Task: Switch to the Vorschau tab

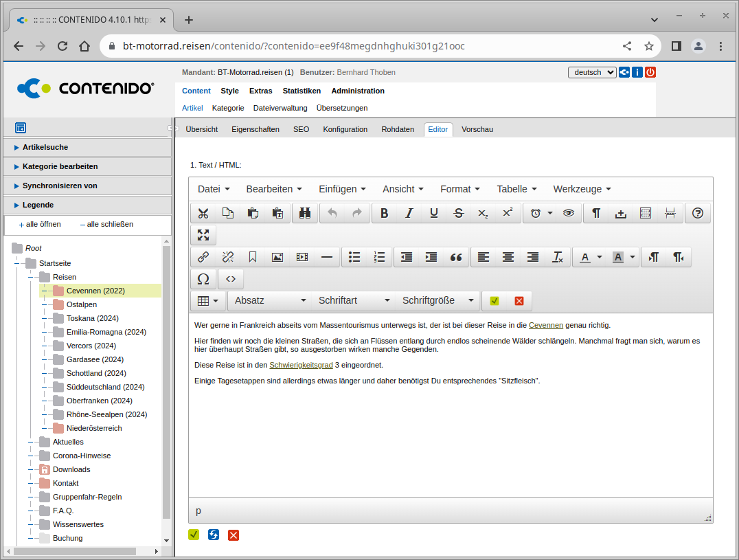Action: point(477,129)
